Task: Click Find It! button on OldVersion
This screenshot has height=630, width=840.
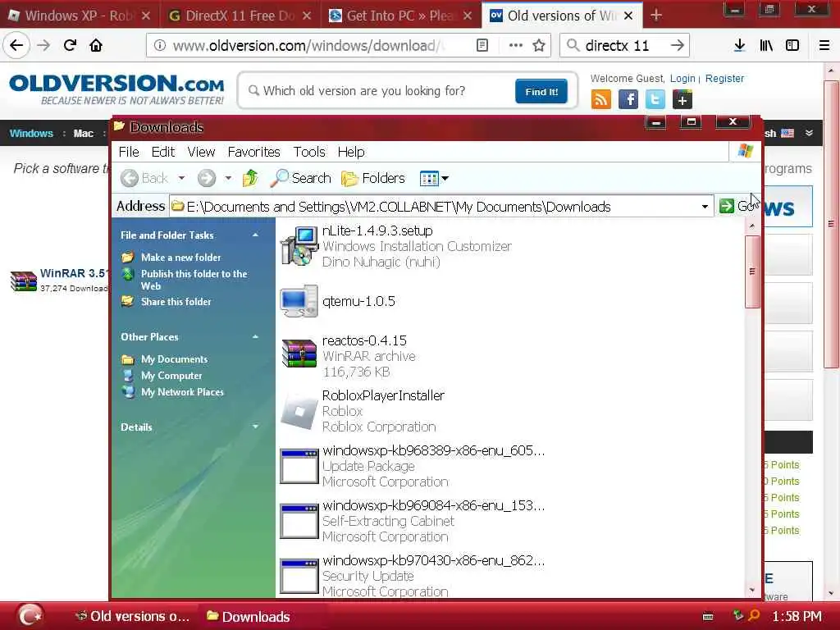Action: tap(541, 91)
